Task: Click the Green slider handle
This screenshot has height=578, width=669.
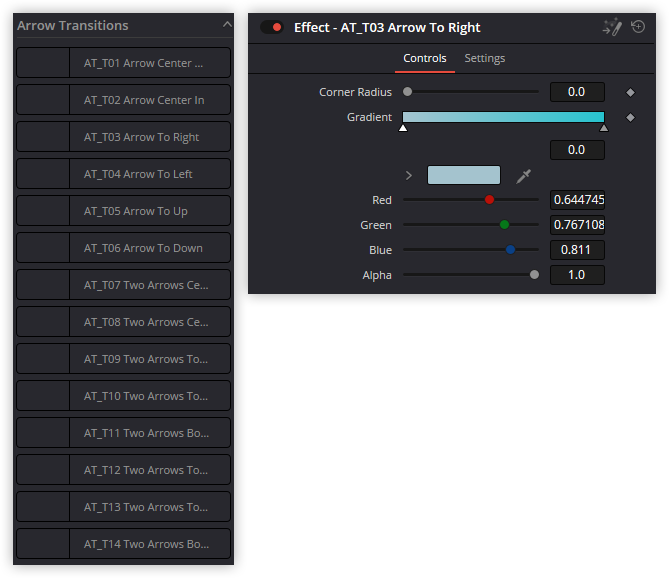Action: (504, 224)
